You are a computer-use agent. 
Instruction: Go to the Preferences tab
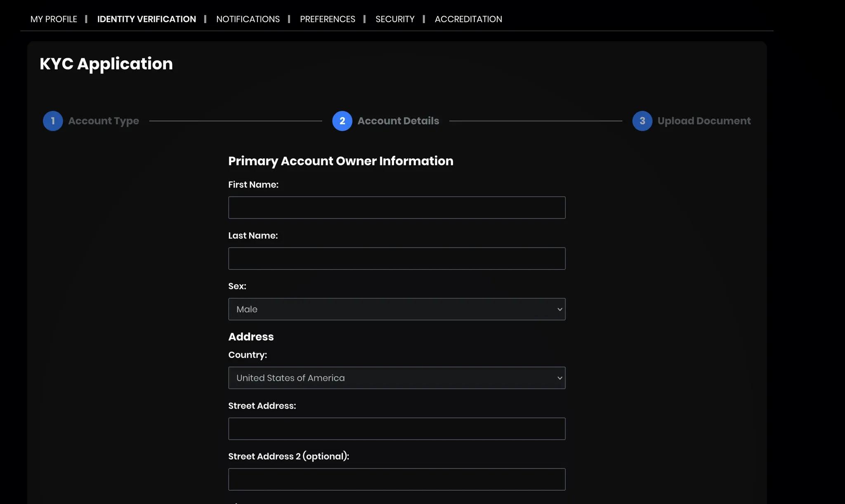click(327, 19)
